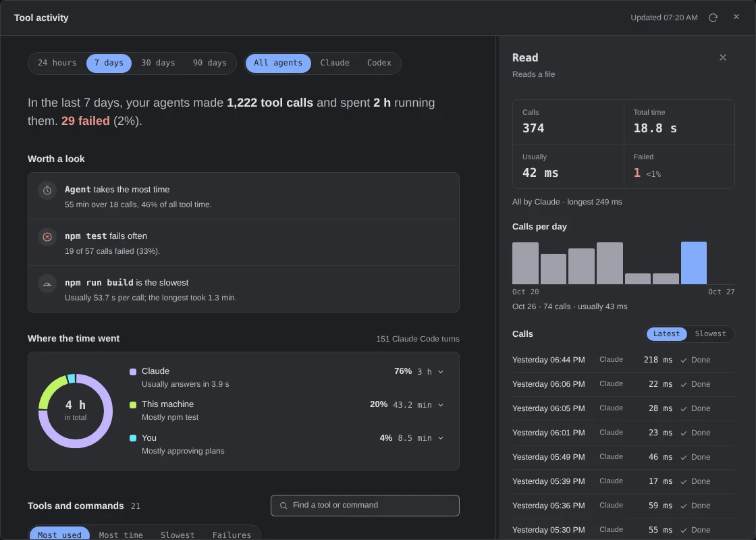This screenshot has height=540, width=756.
Task: Click the This machine green legend swatch
Action: click(x=133, y=405)
